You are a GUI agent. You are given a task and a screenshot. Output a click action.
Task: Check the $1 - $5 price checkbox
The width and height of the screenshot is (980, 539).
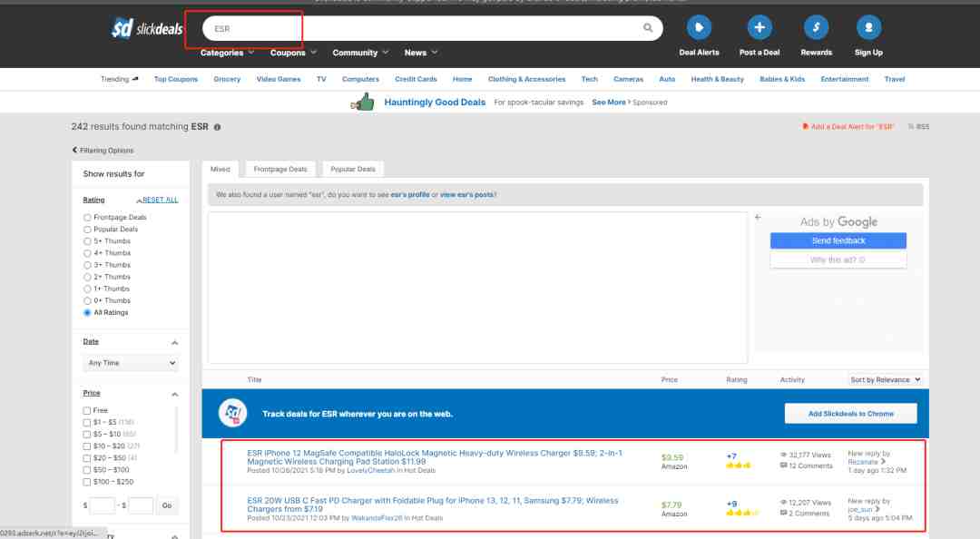pyautogui.click(x=87, y=423)
